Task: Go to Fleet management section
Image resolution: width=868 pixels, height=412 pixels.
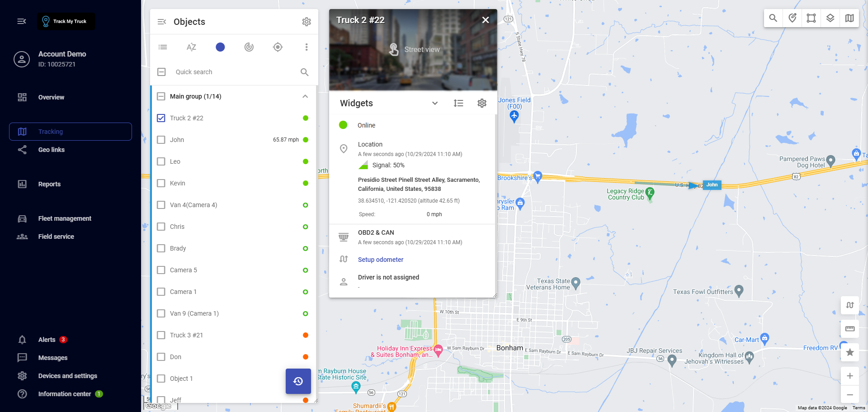Action: click(64, 218)
